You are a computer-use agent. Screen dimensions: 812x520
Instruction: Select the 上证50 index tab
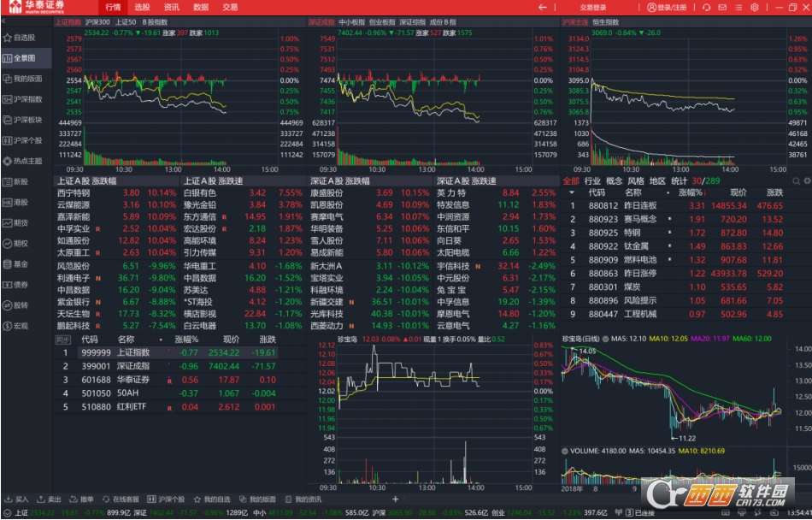click(x=126, y=21)
